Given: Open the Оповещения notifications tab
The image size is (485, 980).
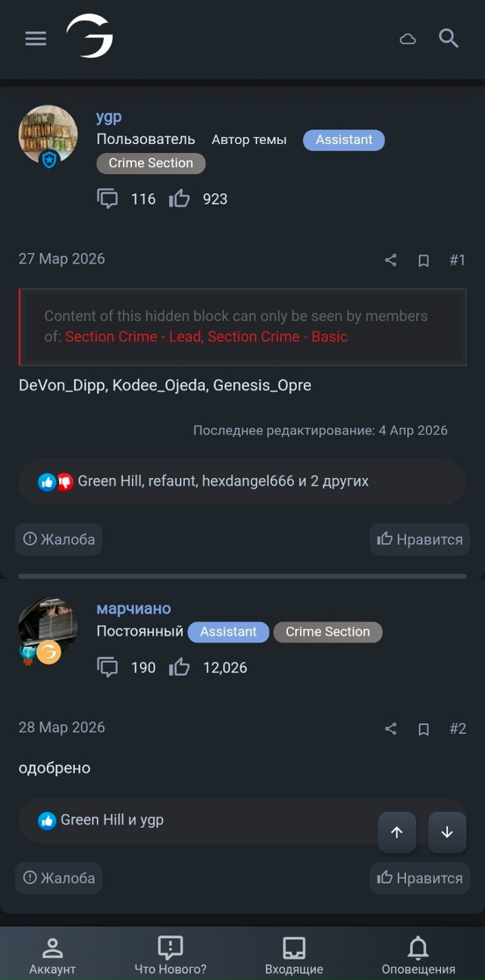Looking at the screenshot, I should click(418, 955).
